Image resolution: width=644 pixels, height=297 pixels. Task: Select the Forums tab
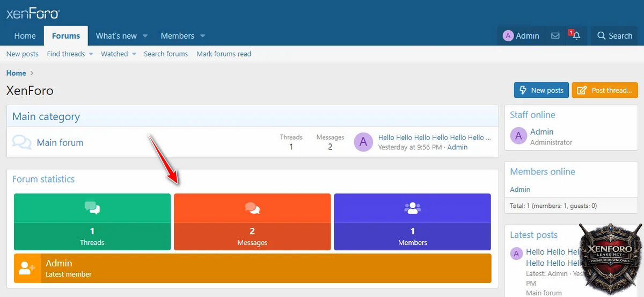[66, 36]
